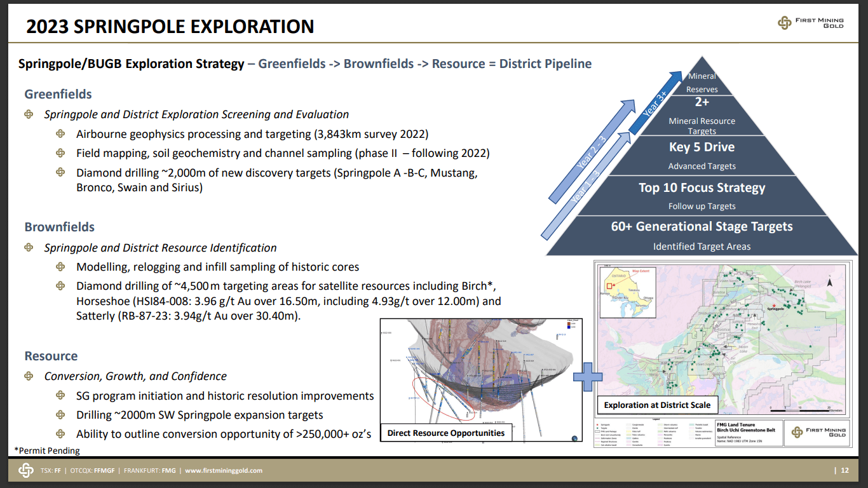Select the '2+ Mineral Resource Targets' pyramid tier

click(702, 116)
